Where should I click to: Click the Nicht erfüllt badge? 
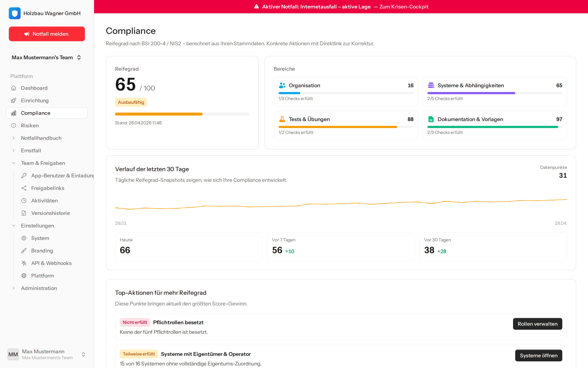[135, 322]
